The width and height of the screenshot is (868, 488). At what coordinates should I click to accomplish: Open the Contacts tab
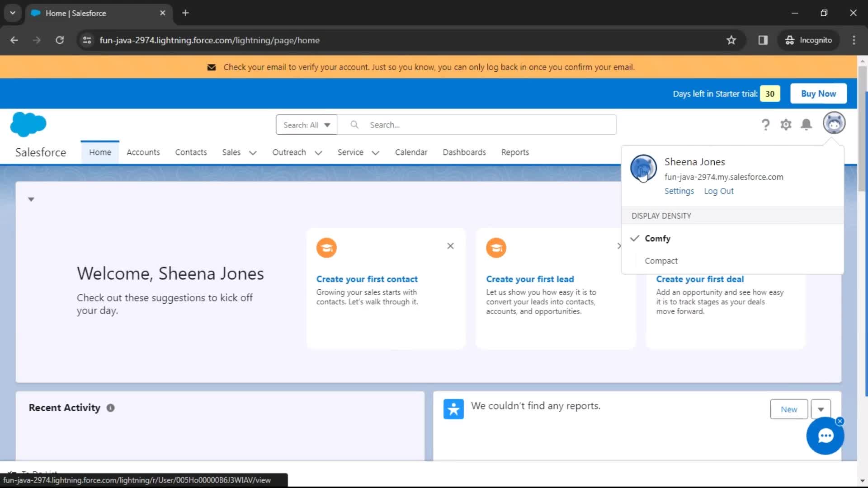click(191, 152)
